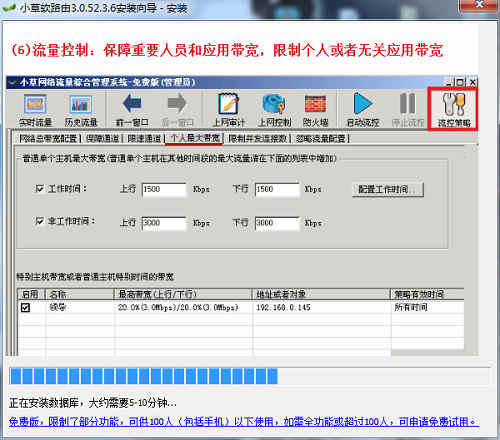Toggle the 非工作时间 checkbox

[39, 221]
